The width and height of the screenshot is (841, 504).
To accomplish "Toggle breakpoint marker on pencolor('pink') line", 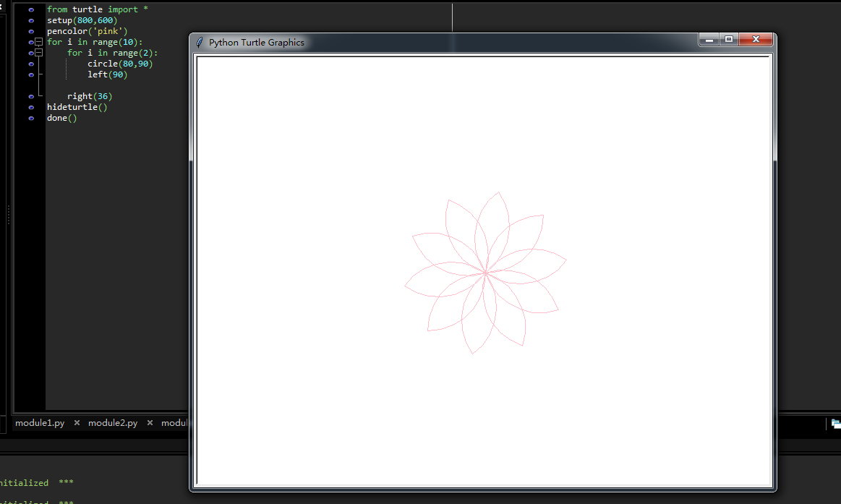I will pos(31,31).
